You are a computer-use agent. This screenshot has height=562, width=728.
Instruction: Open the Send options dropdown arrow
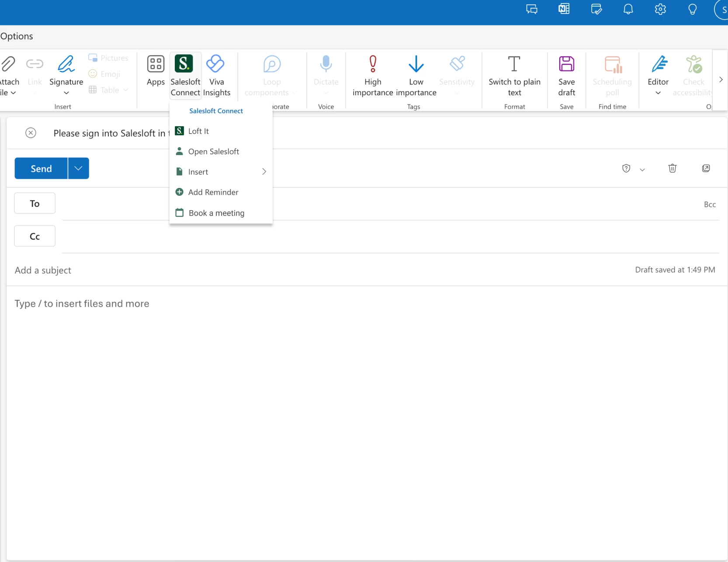coord(79,168)
